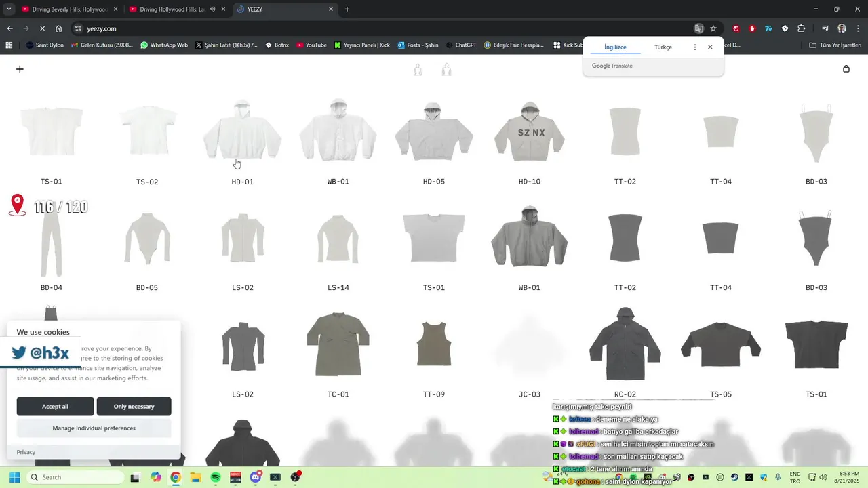Open the ChatGPT bookmark
This screenshot has height=488, width=868.
coord(461,45)
